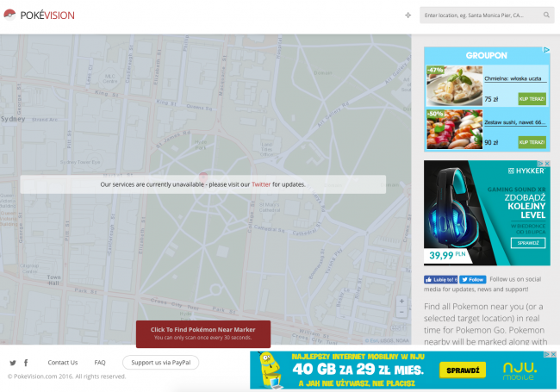Close the Hykker ad with its X icon
The height and width of the screenshot is (392, 560).
click(x=547, y=163)
